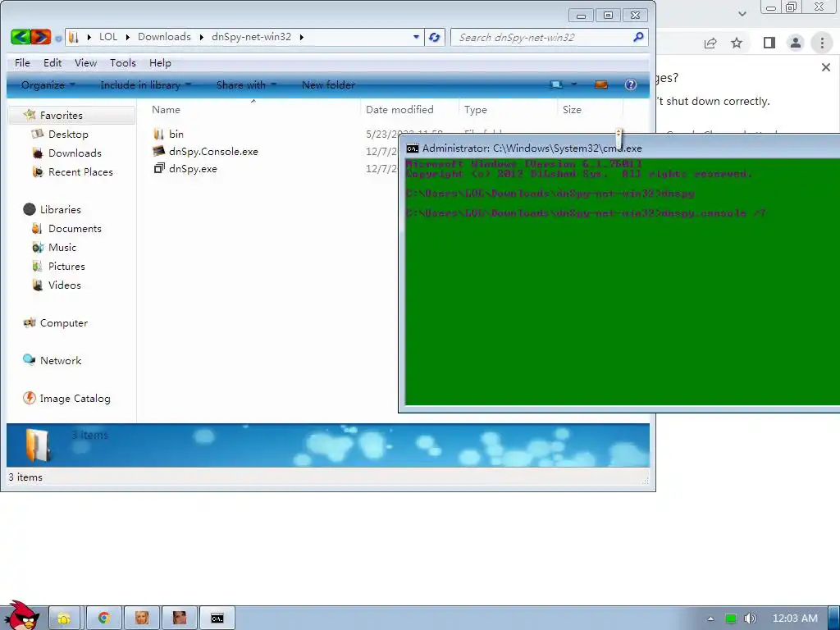Viewport: 840px width, 630px height.
Task: Toggle the preview pane icon
Action: click(x=601, y=84)
